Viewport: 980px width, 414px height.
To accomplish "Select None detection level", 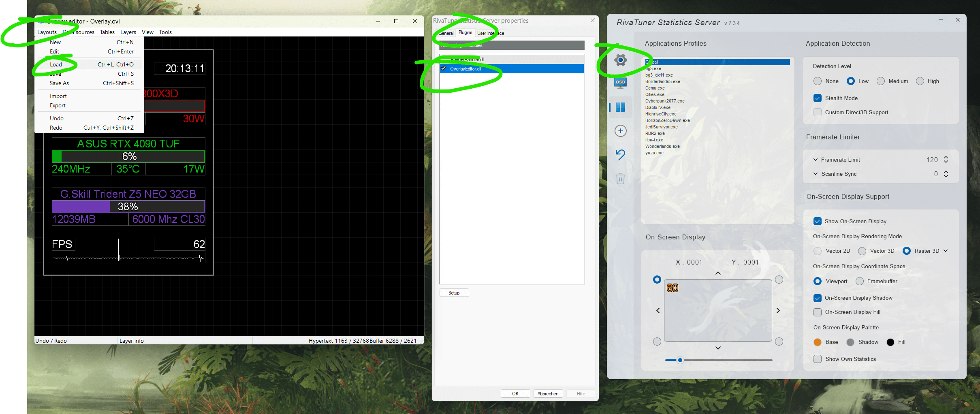I will [x=818, y=81].
